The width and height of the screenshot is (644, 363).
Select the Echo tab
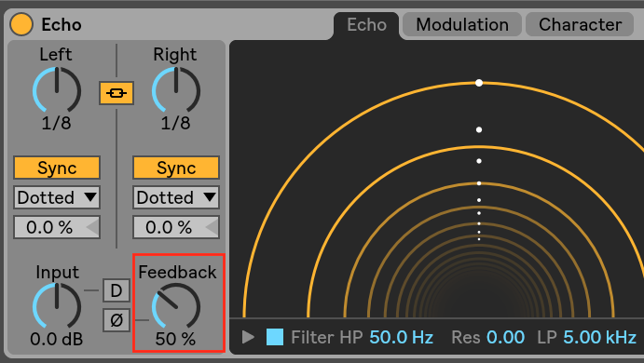pos(366,25)
